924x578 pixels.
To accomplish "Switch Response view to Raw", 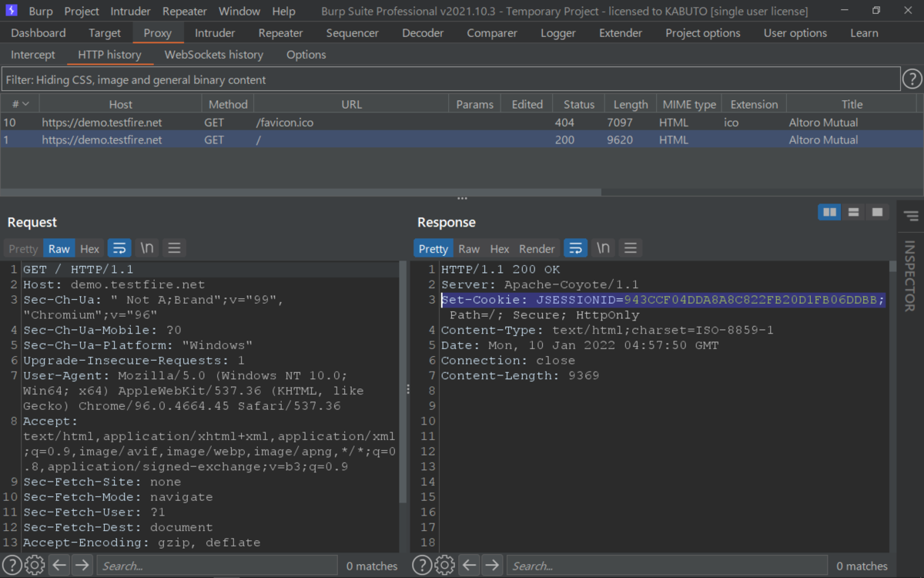I will (x=469, y=248).
